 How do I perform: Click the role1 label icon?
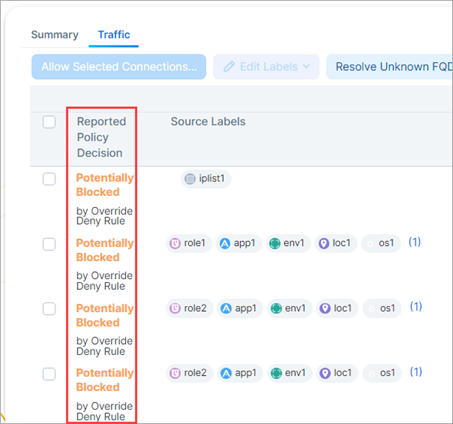point(175,244)
